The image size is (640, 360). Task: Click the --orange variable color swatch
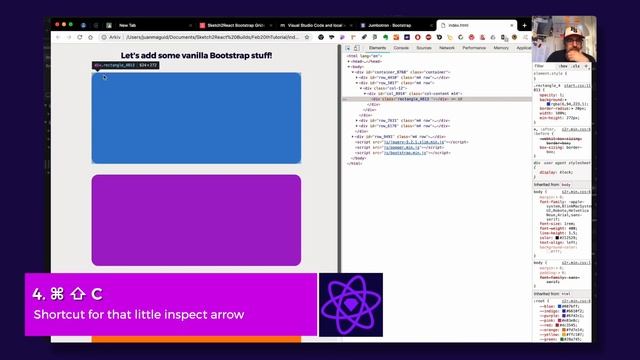pyautogui.click(x=564, y=330)
